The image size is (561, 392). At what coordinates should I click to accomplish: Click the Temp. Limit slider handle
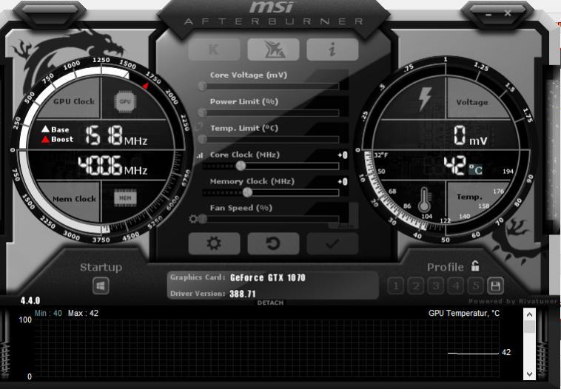click(x=203, y=139)
